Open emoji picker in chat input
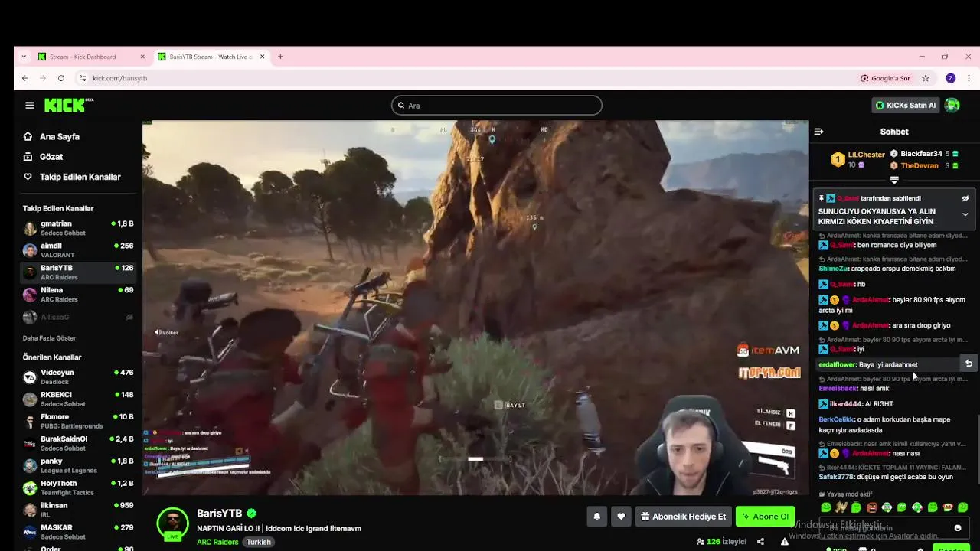This screenshot has height=551, width=980. (x=957, y=528)
